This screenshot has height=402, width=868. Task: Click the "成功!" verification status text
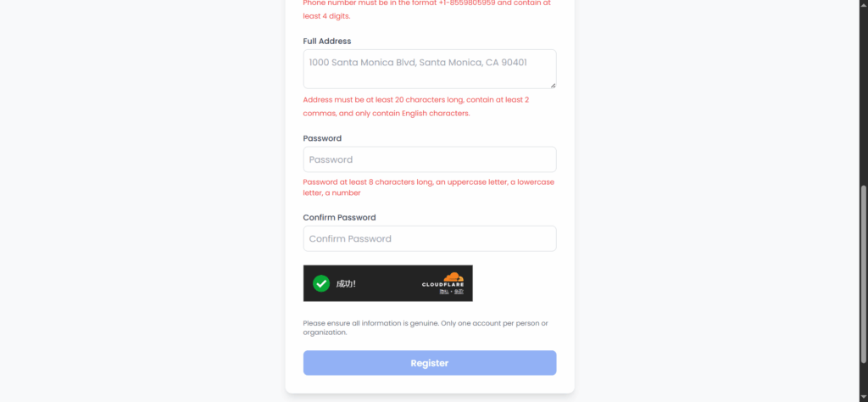click(346, 283)
